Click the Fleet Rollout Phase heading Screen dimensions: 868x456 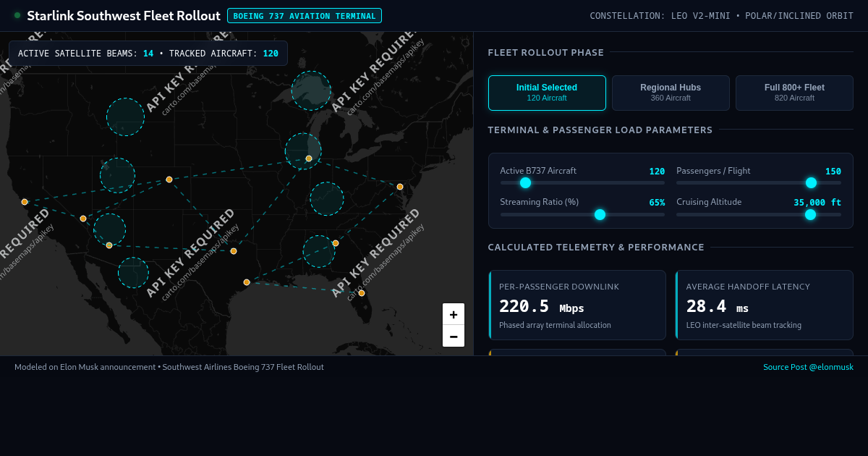pyautogui.click(x=546, y=52)
